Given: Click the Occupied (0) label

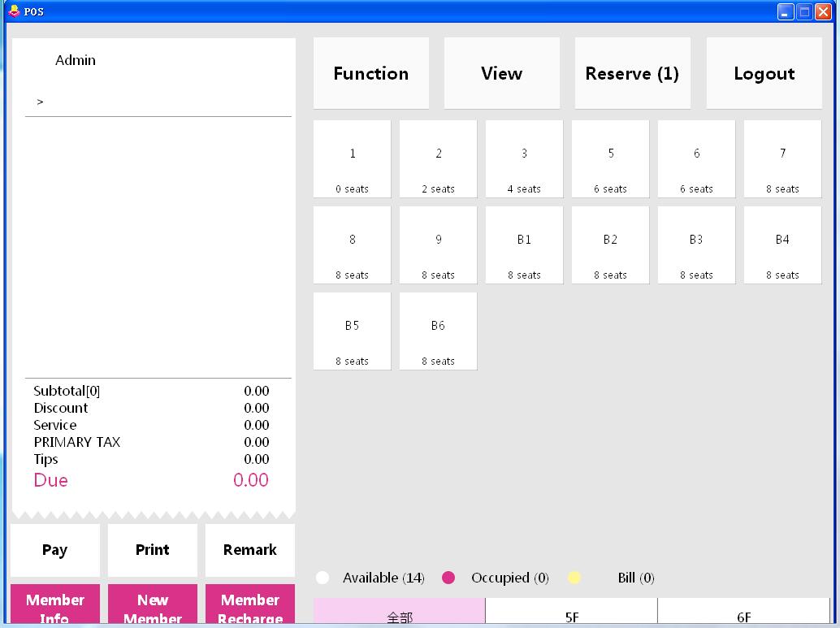Looking at the screenshot, I should pos(510,578).
